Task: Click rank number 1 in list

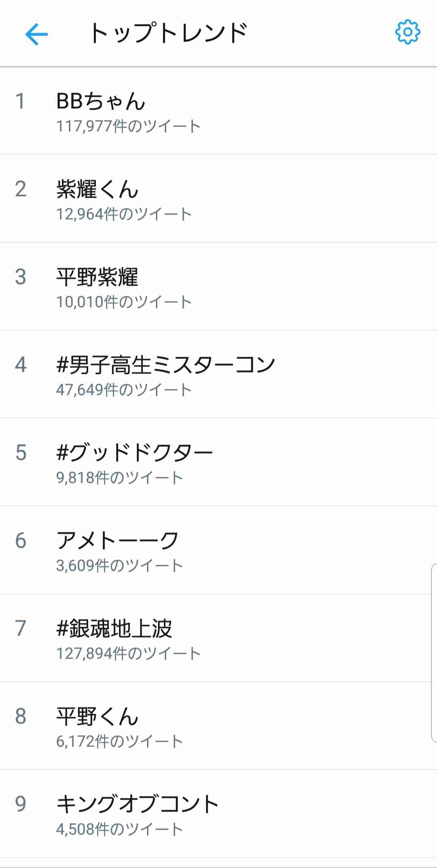Action: (20, 101)
